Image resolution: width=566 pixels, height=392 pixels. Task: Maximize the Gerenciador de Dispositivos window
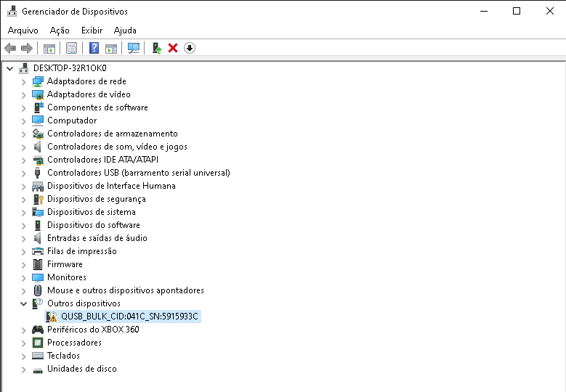point(517,11)
